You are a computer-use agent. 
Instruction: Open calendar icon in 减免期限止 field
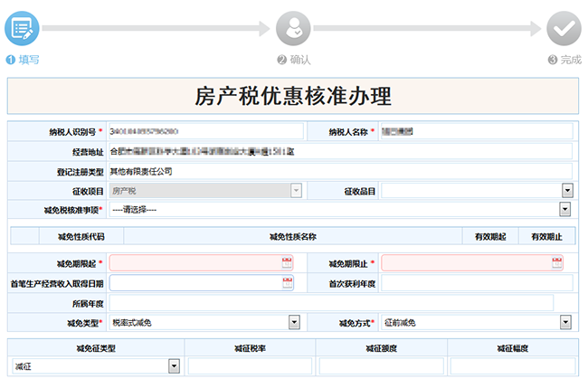point(557,263)
